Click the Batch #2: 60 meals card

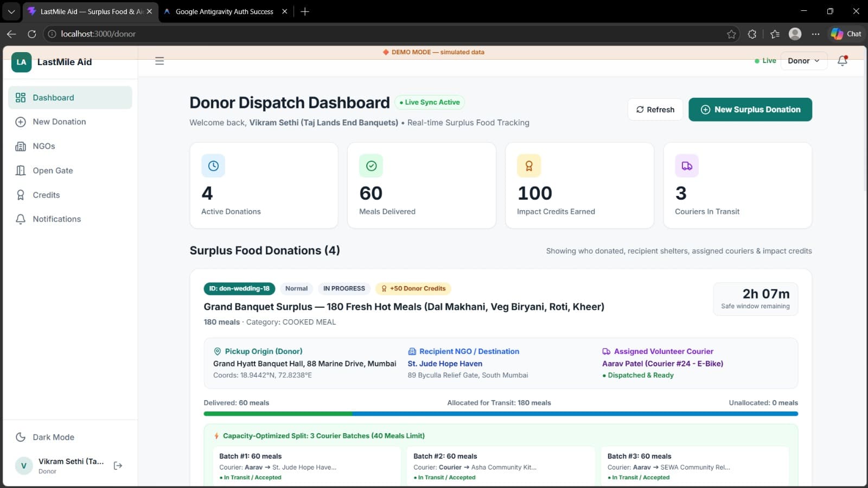[501, 466]
